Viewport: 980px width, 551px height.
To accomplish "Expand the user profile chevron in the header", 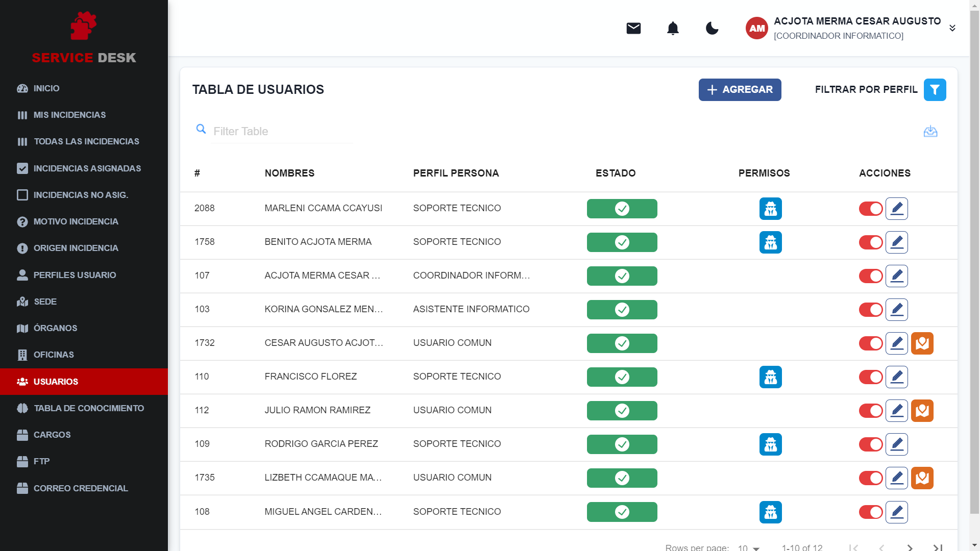I will pos(952,28).
